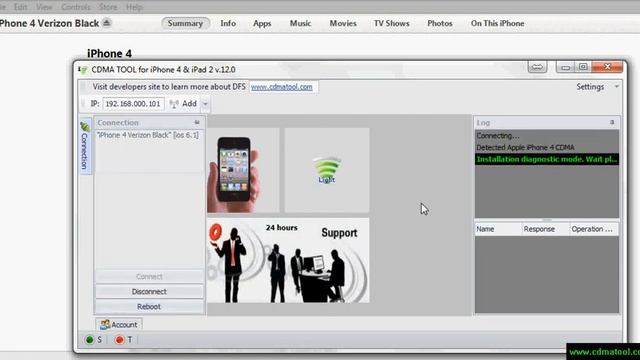Click the greyed Connect button
The width and height of the screenshot is (640, 360).
[x=149, y=276]
